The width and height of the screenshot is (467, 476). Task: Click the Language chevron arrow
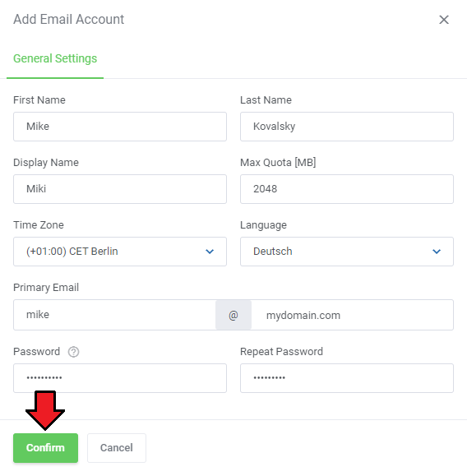437,252
